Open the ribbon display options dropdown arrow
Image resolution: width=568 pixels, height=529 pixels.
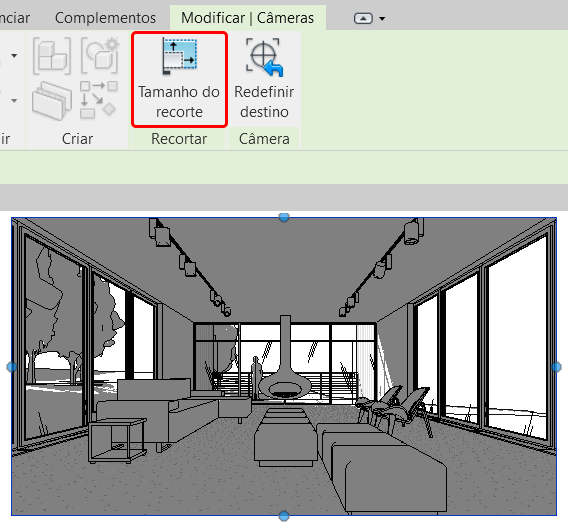[382, 18]
